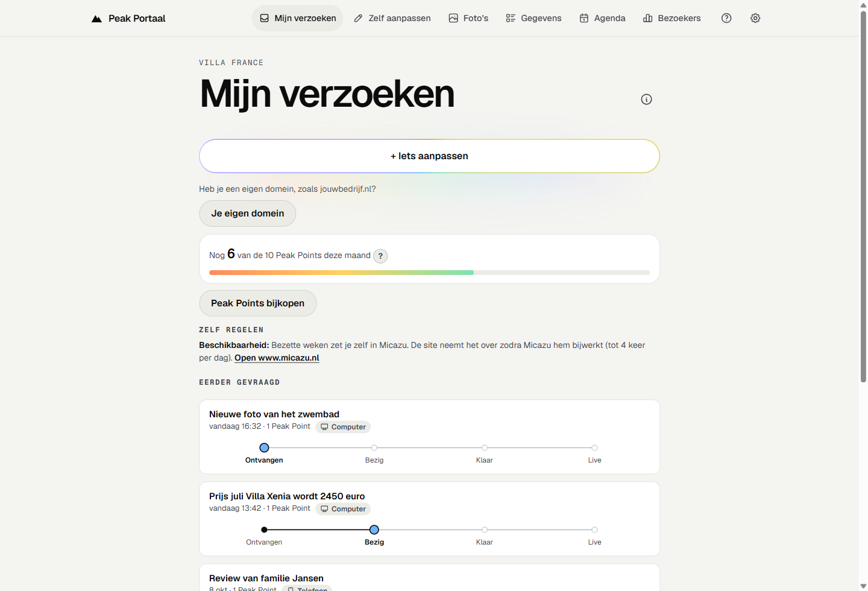Open the www.micazu.nl link
The height and width of the screenshot is (591, 868).
pos(277,358)
